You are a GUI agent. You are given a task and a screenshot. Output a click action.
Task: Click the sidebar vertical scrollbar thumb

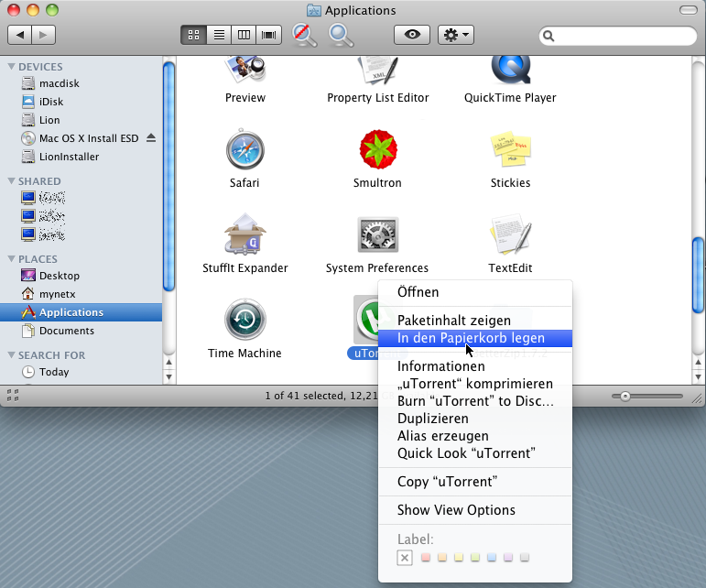[168, 177]
